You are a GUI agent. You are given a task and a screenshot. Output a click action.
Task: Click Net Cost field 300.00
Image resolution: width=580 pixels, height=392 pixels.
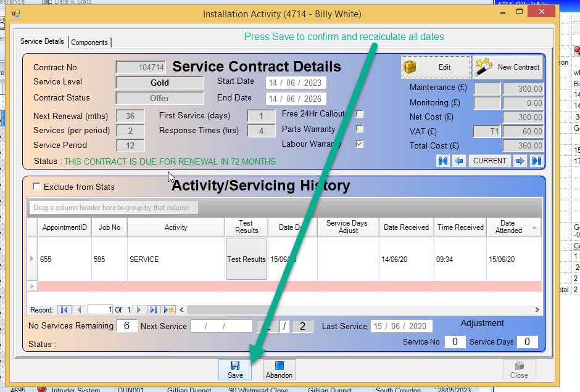coord(523,117)
